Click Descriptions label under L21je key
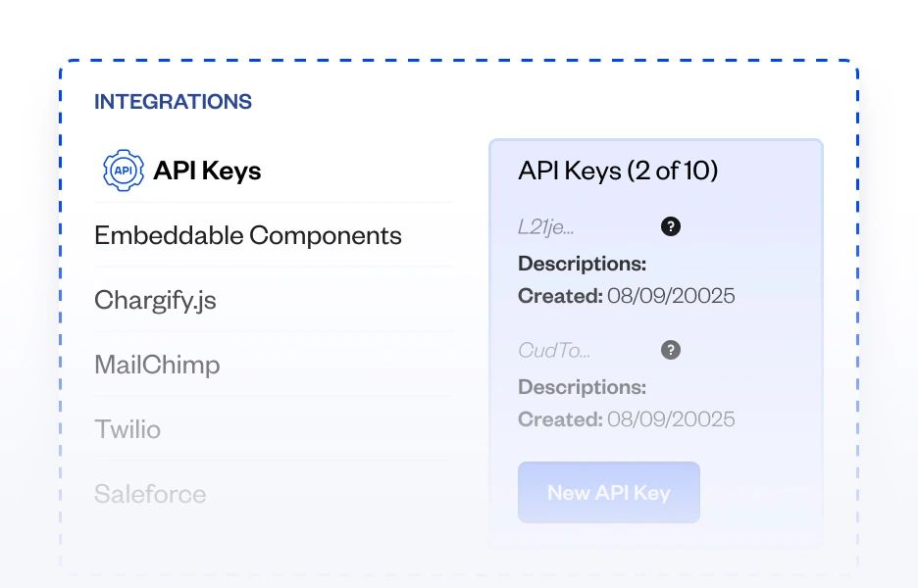This screenshot has height=588, width=918. coord(583,264)
